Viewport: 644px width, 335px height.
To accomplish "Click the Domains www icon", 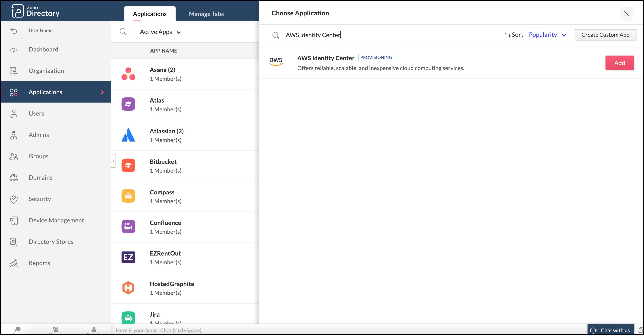I will (x=14, y=178).
